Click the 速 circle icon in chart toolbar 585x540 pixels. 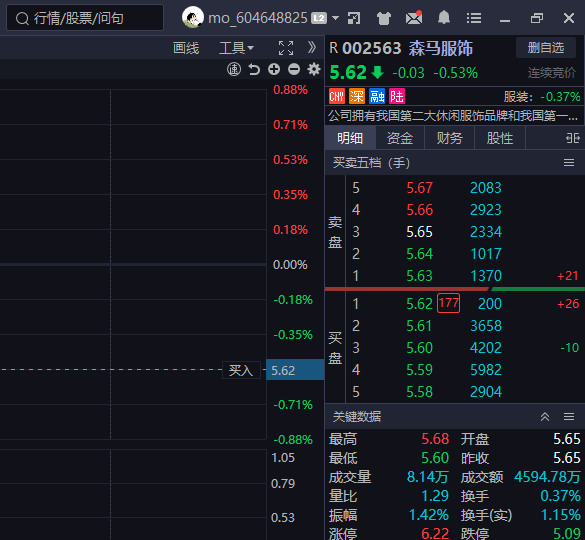pyautogui.click(x=234, y=69)
